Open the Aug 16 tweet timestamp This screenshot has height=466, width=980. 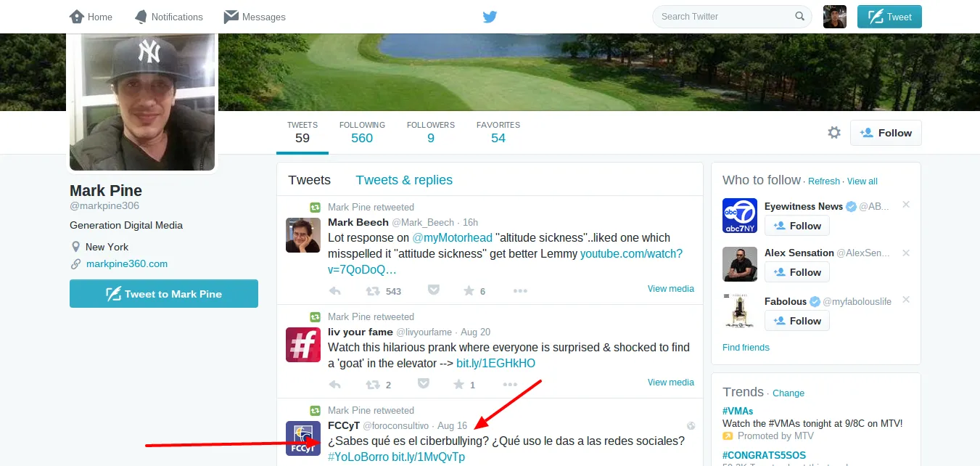click(452, 426)
